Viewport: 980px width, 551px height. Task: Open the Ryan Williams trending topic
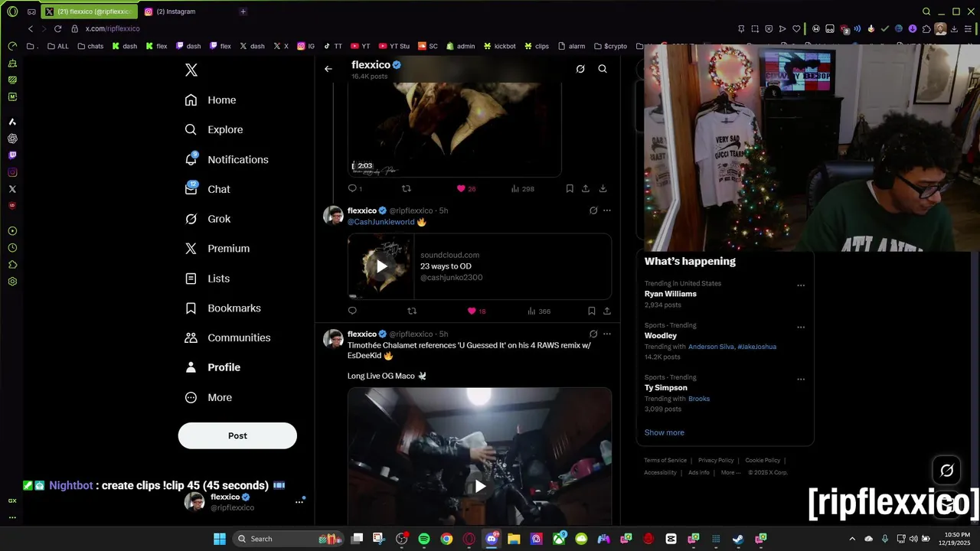pyautogui.click(x=670, y=294)
